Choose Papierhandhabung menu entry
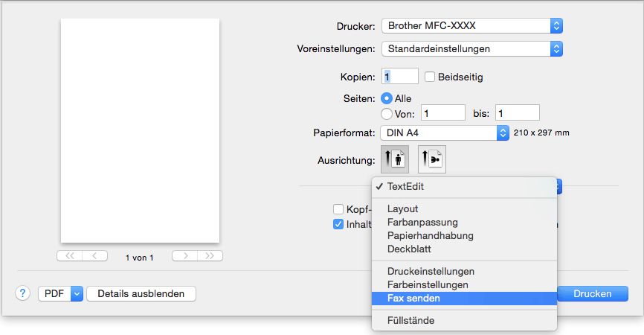 tap(464, 235)
